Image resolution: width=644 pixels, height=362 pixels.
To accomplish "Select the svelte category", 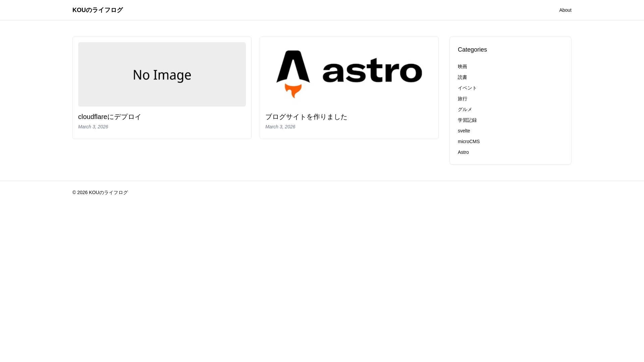I will pos(464,131).
